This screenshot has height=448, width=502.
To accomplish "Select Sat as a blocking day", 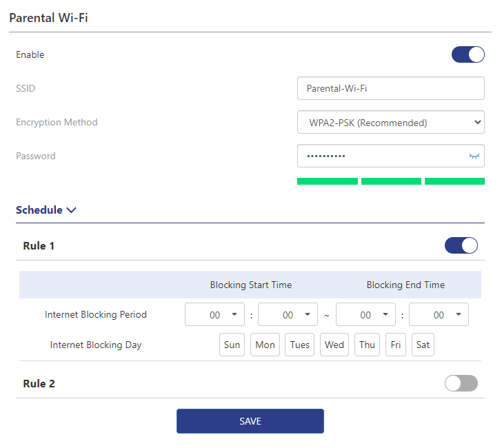I will pyautogui.click(x=423, y=345).
